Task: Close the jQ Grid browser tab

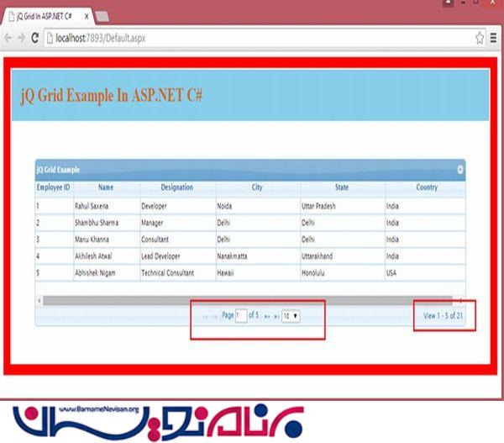Action: (x=87, y=16)
